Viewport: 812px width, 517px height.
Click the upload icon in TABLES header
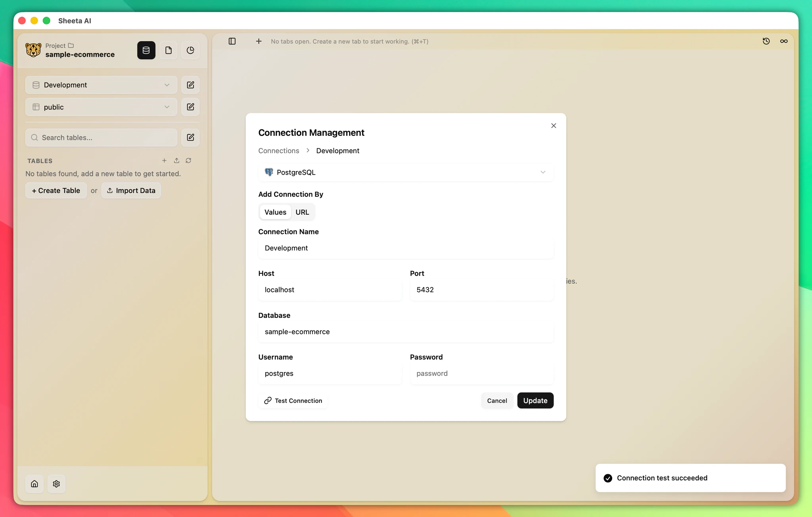(176, 161)
